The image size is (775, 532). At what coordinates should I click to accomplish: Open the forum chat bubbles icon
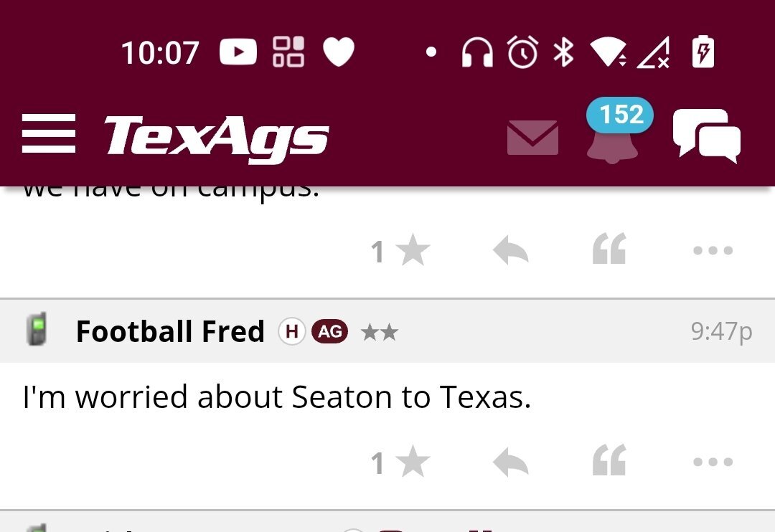tap(706, 136)
